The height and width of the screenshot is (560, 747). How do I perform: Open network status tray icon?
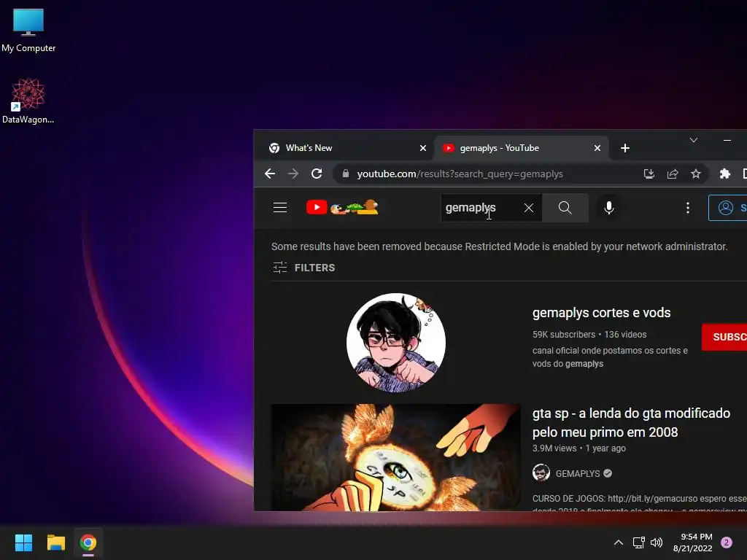tap(638, 542)
